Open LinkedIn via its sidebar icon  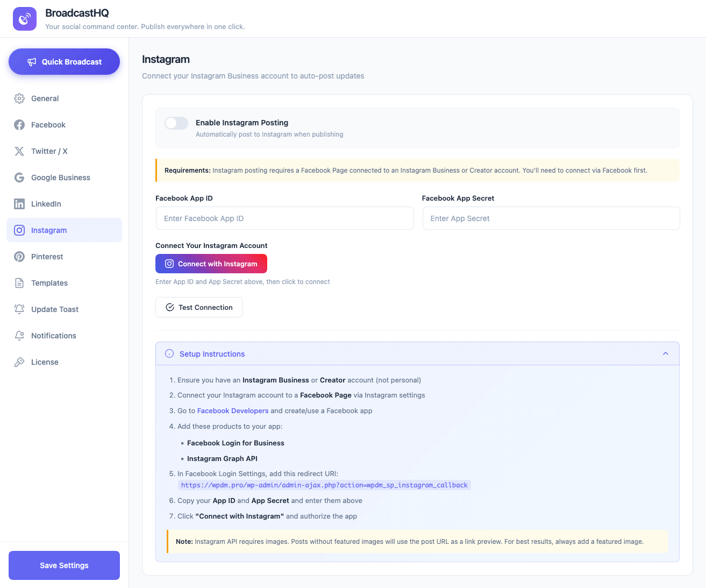(x=19, y=204)
